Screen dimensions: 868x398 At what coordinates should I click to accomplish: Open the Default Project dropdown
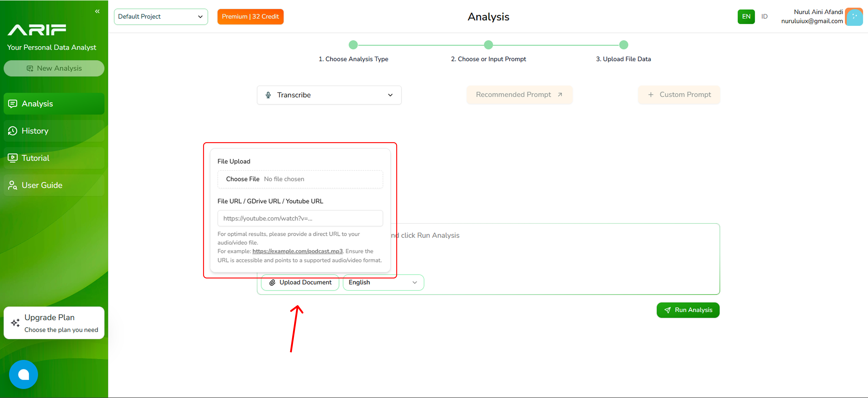[x=161, y=17]
